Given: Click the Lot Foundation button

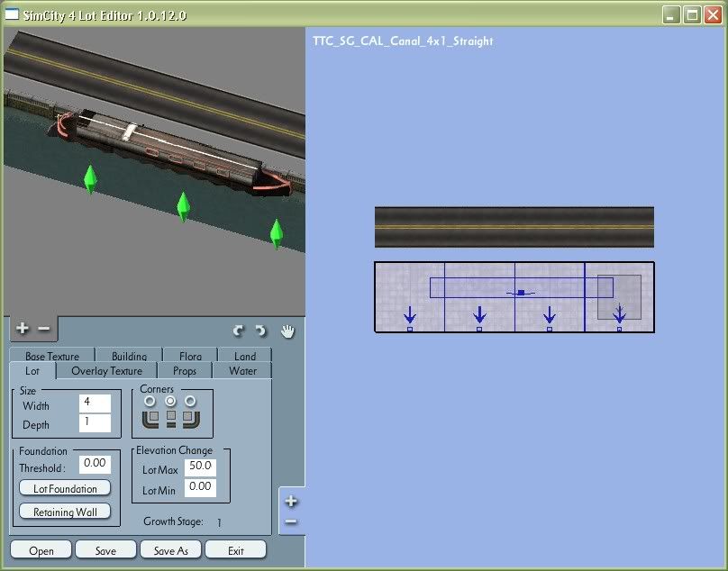Looking at the screenshot, I should (x=65, y=488).
